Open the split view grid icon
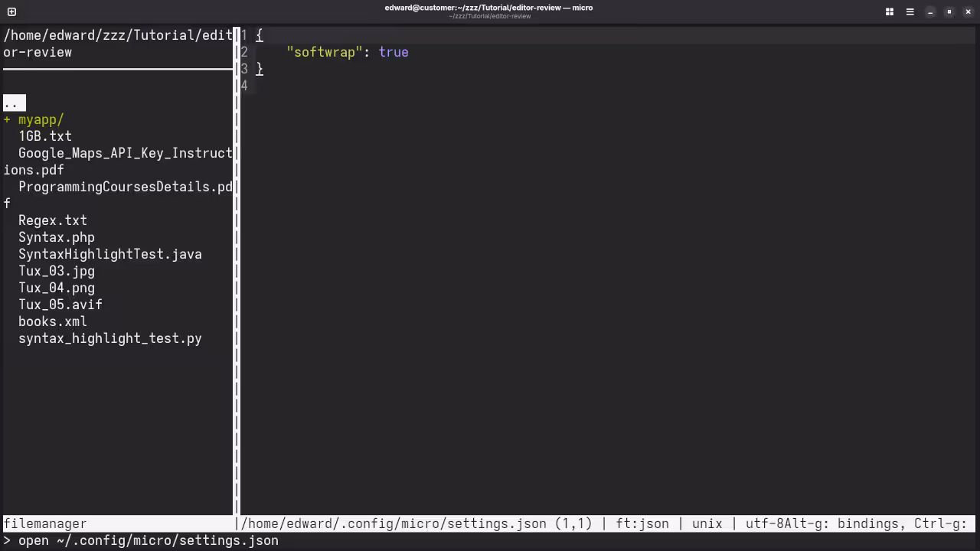 889,11
